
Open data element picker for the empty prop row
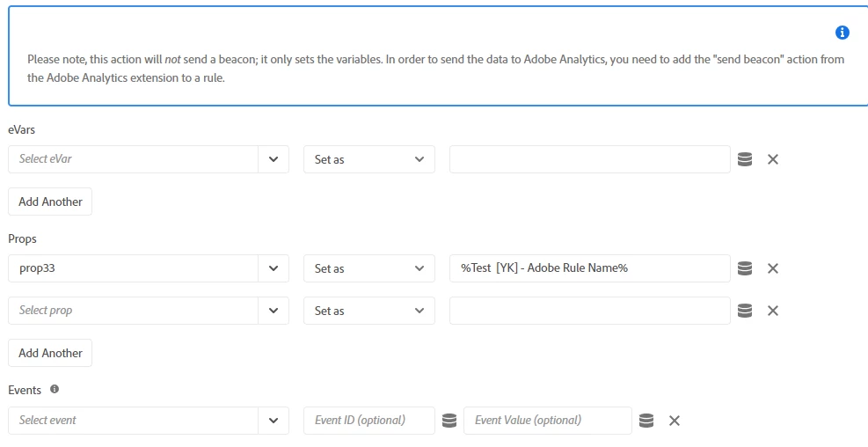pyautogui.click(x=744, y=311)
